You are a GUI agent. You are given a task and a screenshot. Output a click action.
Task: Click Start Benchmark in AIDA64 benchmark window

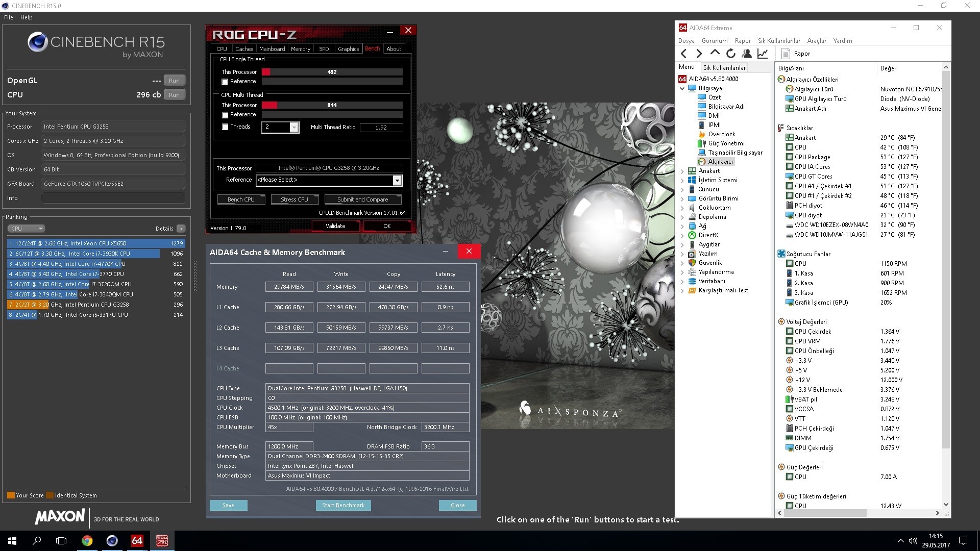[343, 505]
